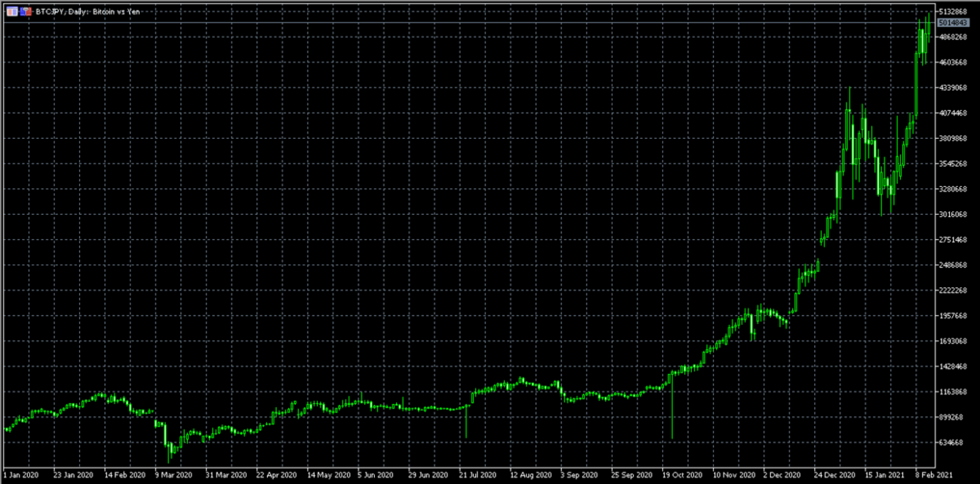Click the 23 Jan 2020 date label

point(72,476)
